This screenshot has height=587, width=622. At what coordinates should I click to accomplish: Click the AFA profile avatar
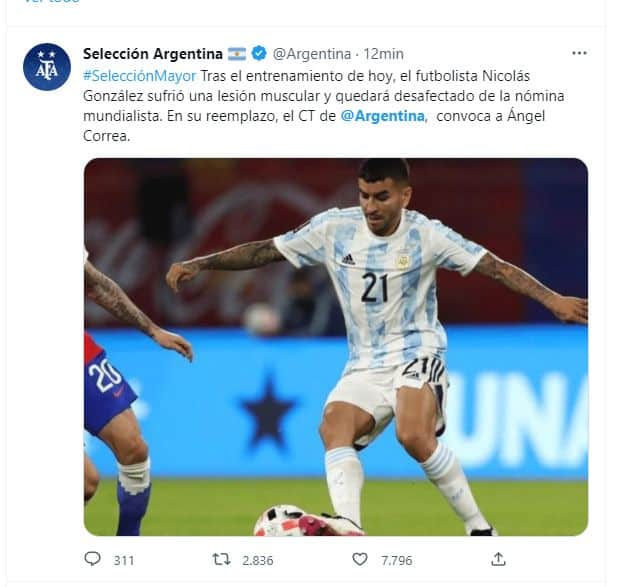47,67
